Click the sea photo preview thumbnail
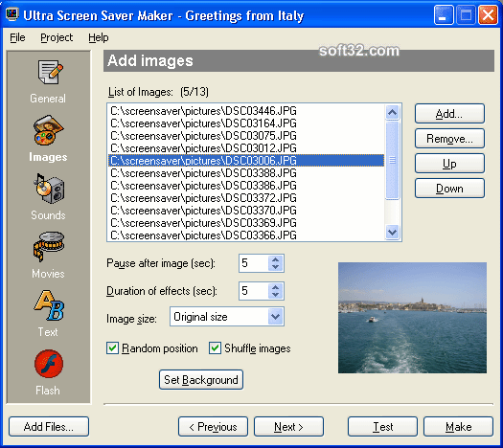The width and height of the screenshot is (503, 448). pos(412,318)
